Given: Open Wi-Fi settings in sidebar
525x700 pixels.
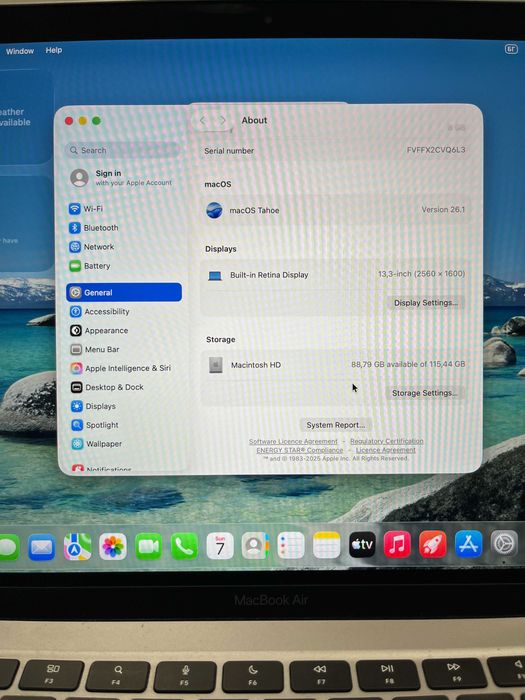Looking at the screenshot, I should tap(86, 209).
